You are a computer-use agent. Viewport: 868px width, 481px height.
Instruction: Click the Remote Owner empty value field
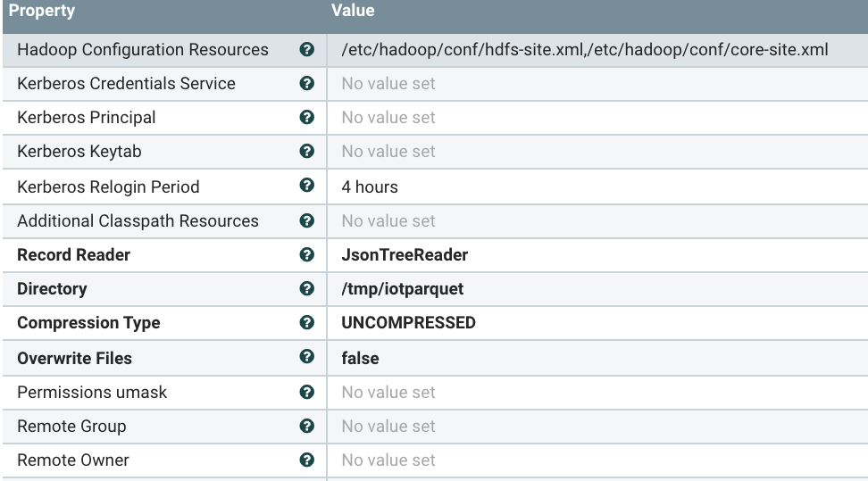388,460
